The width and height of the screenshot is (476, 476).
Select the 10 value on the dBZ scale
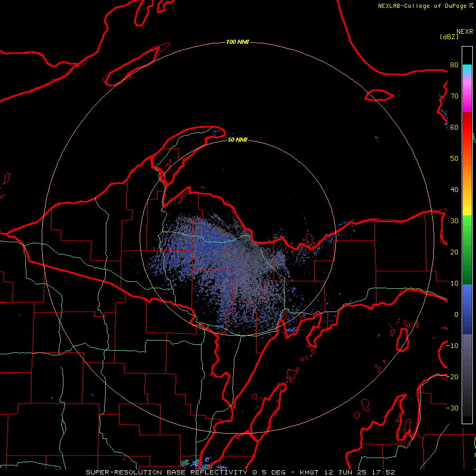(454, 283)
